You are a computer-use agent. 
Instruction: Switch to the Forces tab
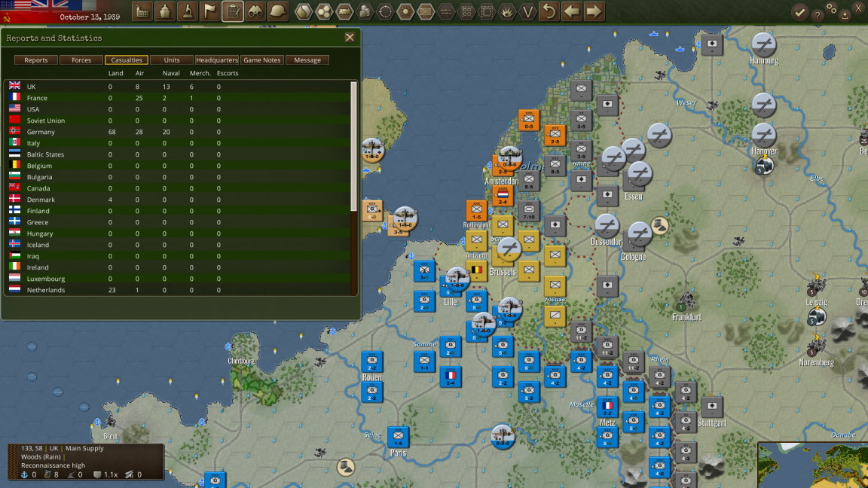[x=81, y=59]
